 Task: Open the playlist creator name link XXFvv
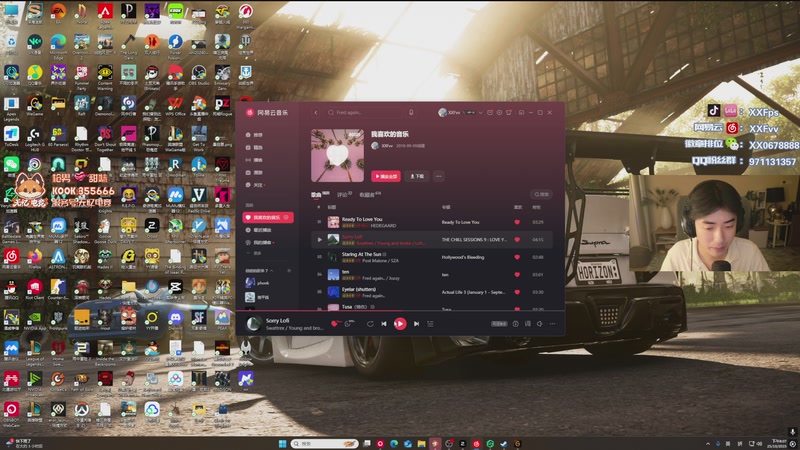[387, 146]
